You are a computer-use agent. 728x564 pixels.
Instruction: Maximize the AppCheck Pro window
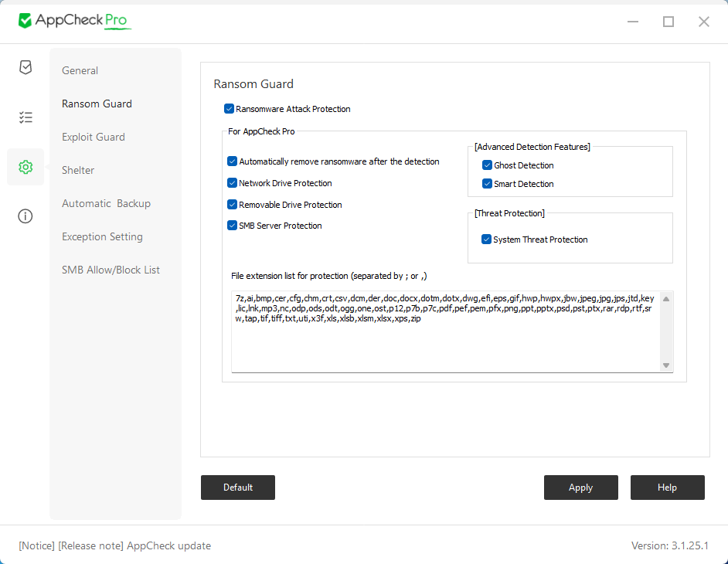pos(668,22)
